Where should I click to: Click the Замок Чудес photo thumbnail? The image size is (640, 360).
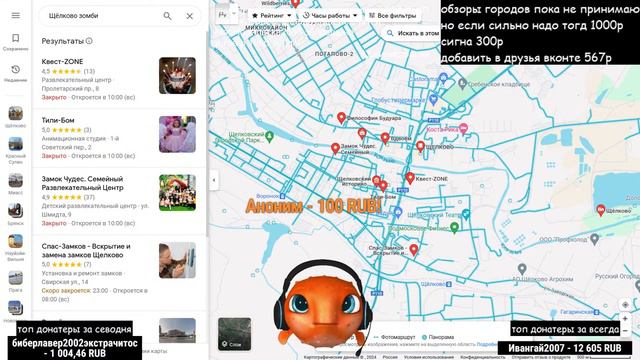click(177, 193)
